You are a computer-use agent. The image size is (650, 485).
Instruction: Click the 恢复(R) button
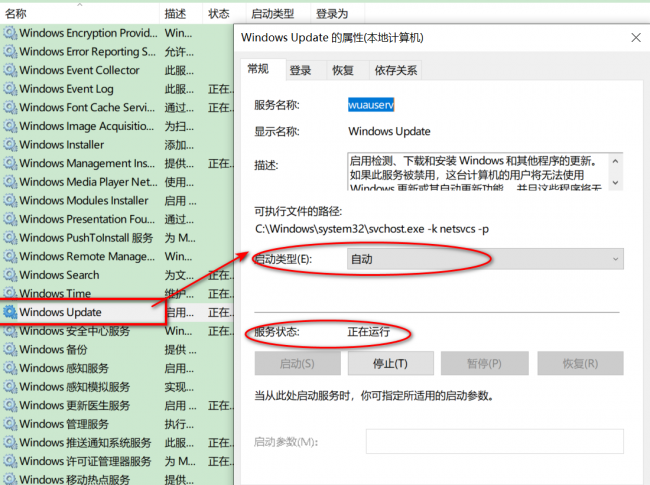point(580,364)
